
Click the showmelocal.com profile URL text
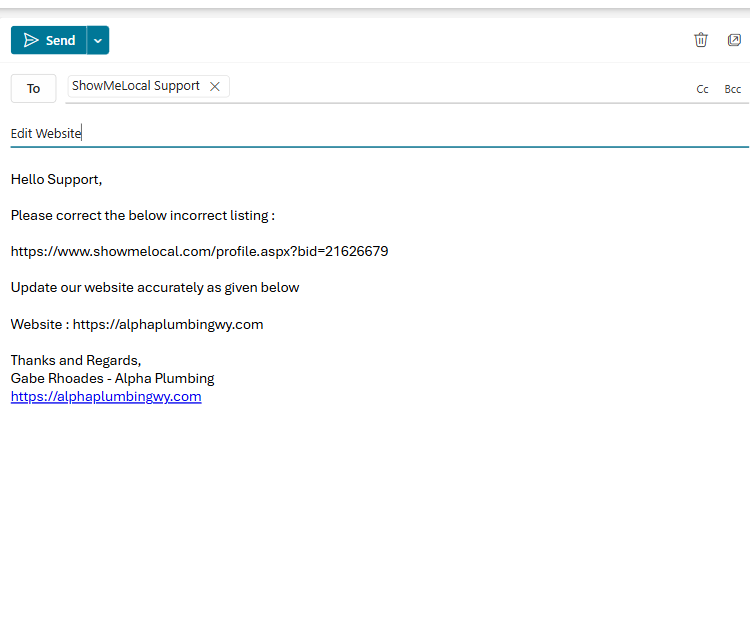pyautogui.click(x=199, y=252)
